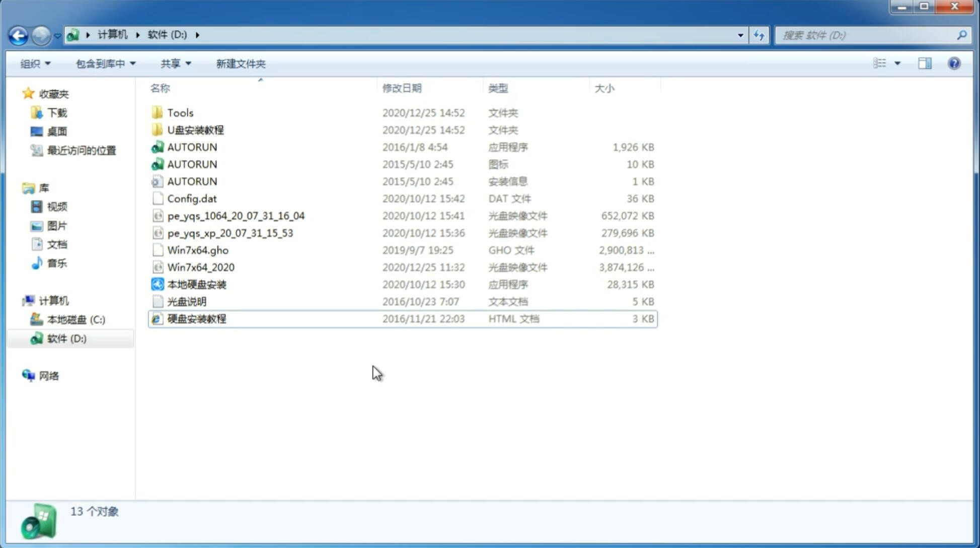Open pe_yqs_xp disc image file
This screenshot has height=548, width=980.
[230, 232]
